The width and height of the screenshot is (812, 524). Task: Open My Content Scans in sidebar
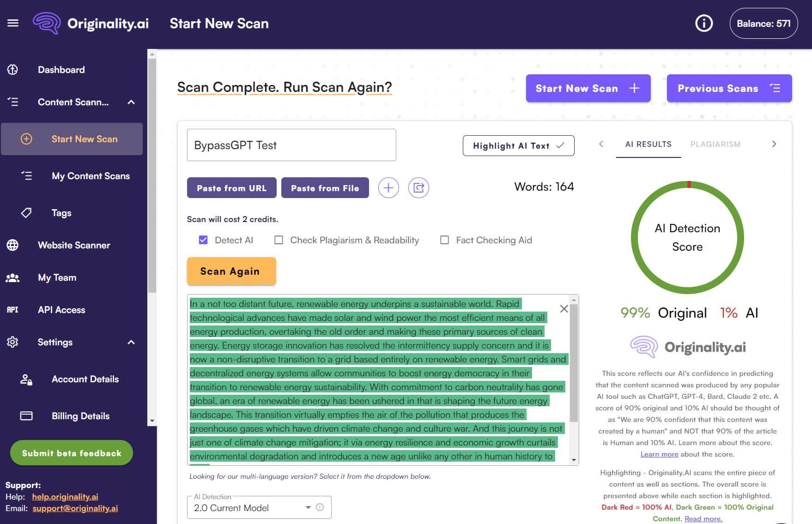91,176
